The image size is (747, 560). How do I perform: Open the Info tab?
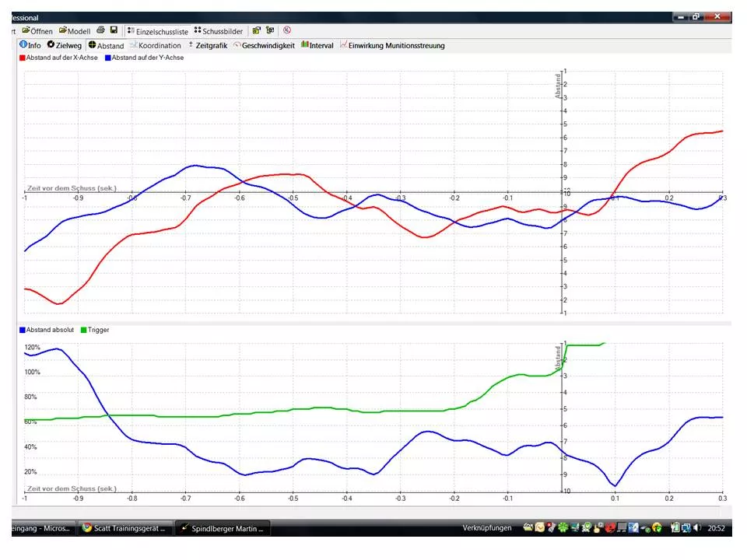tap(30, 45)
